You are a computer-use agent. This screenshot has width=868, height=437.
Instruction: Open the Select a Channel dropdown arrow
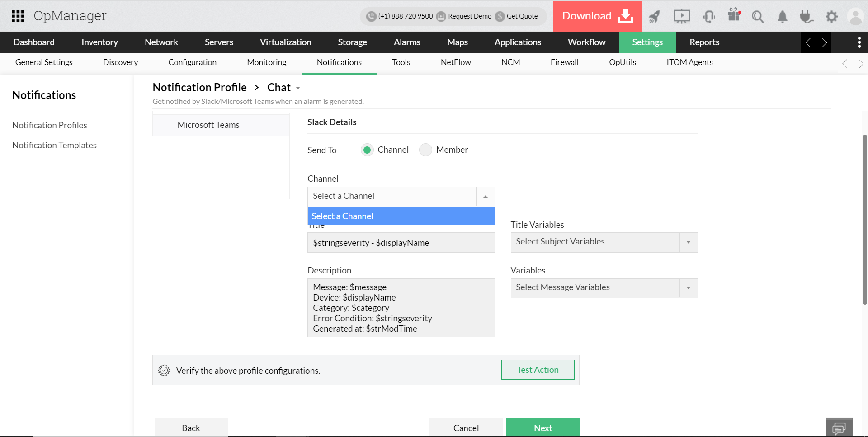tap(485, 196)
